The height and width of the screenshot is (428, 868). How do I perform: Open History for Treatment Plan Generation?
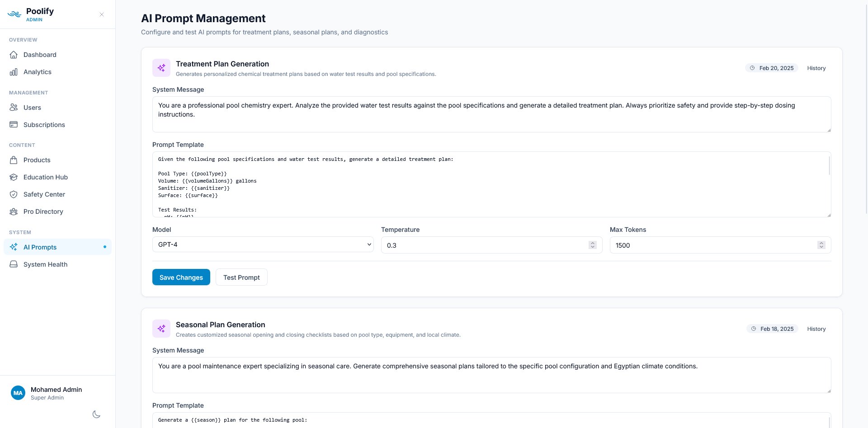(x=816, y=68)
